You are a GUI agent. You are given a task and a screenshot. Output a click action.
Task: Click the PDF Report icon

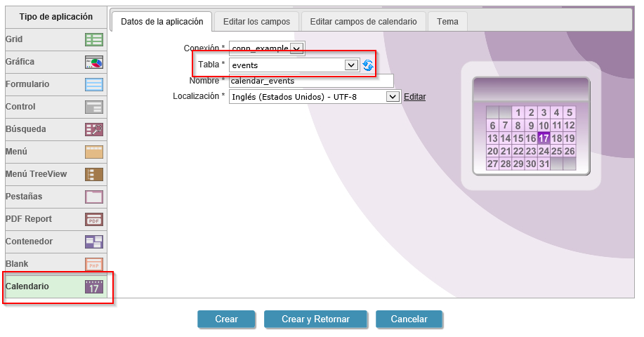(x=94, y=220)
